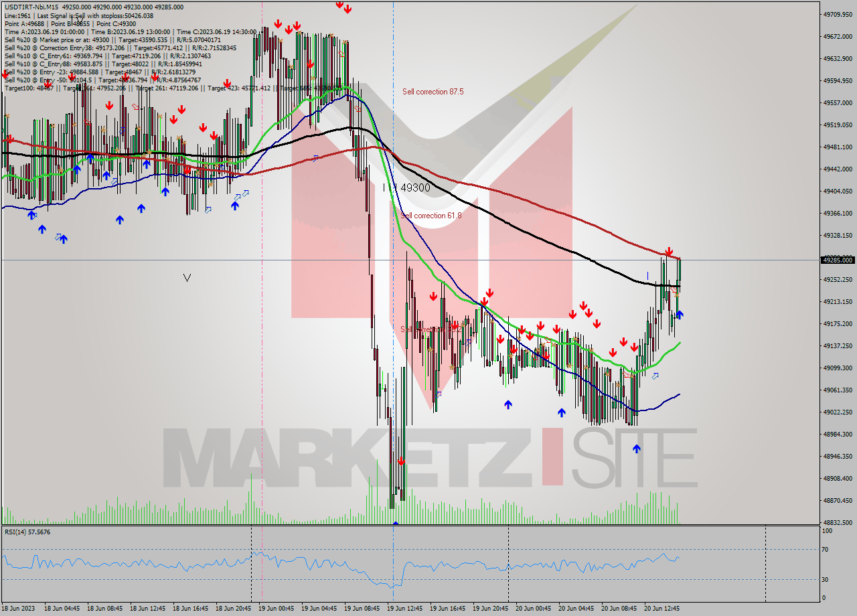Click the 'Sell correction 61.8' chart label
The width and height of the screenshot is (857, 616).
pos(431,216)
